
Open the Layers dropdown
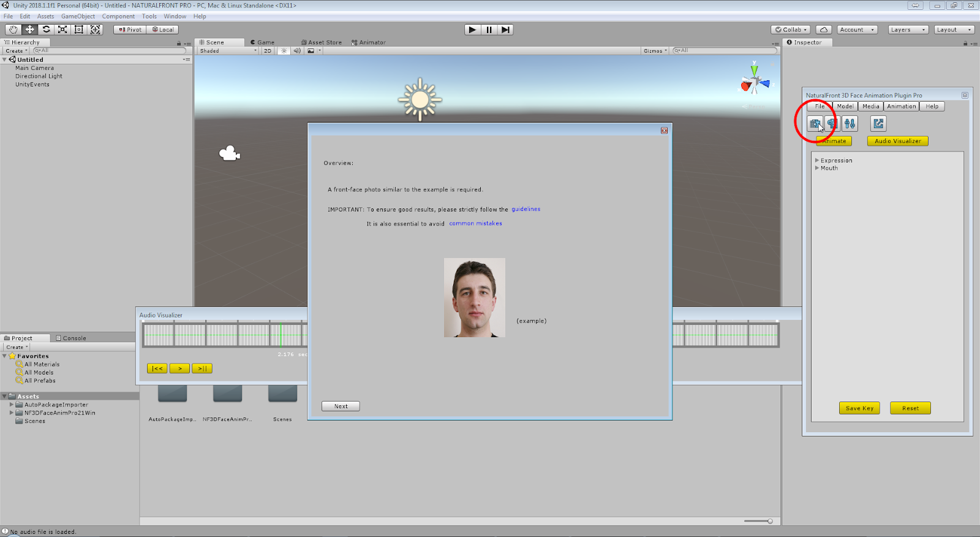(x=908, y=29)
